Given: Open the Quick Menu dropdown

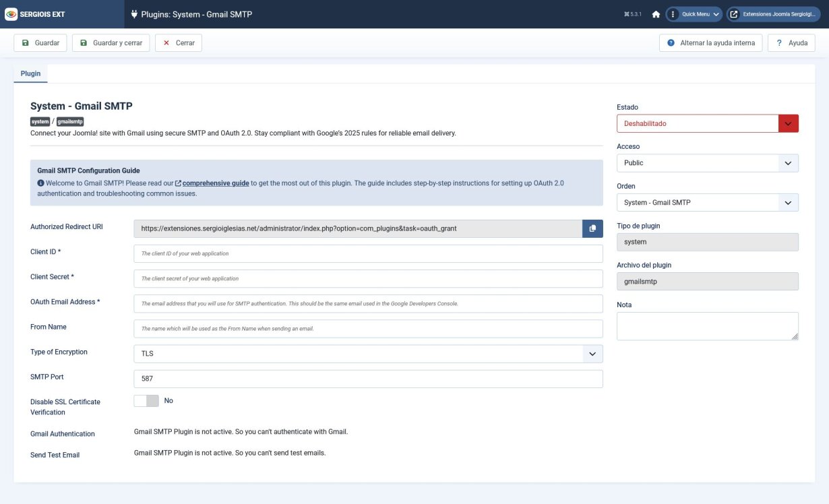Looking at the screenshot, I should pyautogui.click(x=694, y=14).
